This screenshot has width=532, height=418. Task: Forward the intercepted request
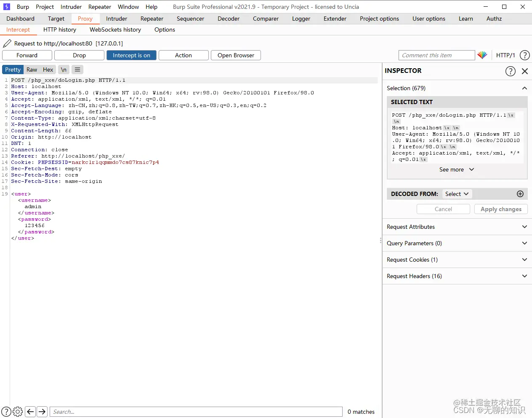(27, 55)
